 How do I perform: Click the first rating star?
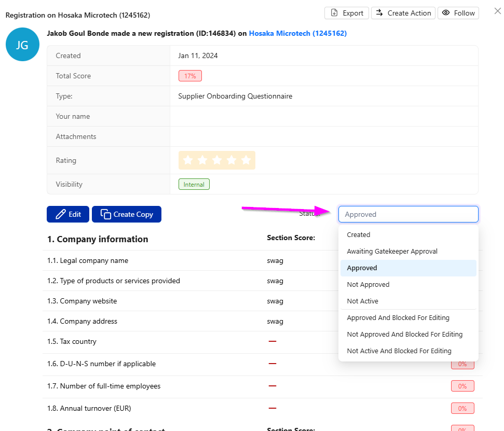pyautogui.click(x=188, y=160)
